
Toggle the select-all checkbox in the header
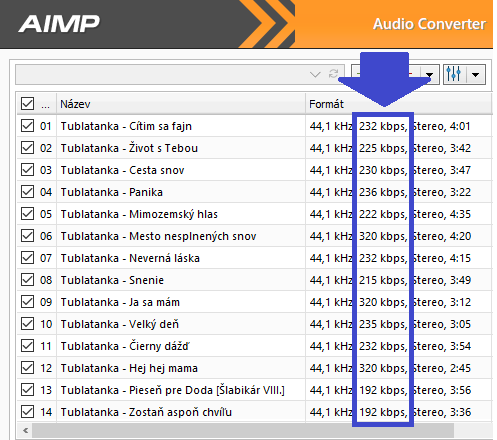pos(27,104)
